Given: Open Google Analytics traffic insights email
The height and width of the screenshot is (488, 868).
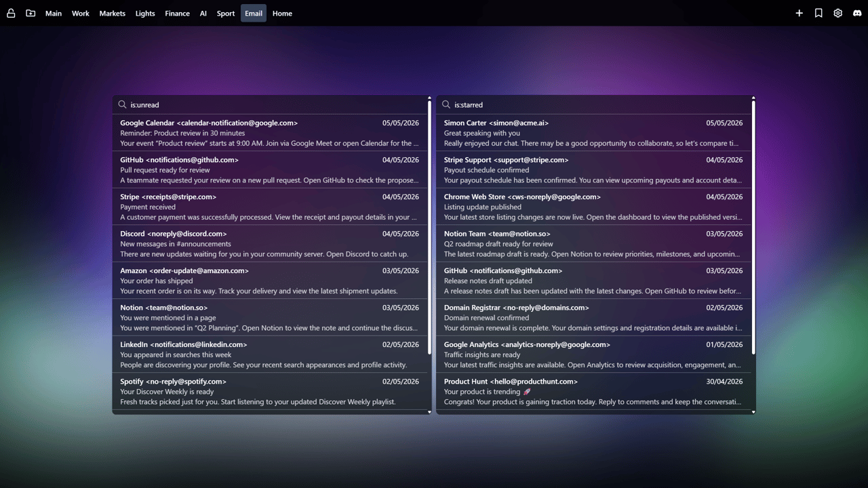Looking at the screenshot, I should 594,354.
